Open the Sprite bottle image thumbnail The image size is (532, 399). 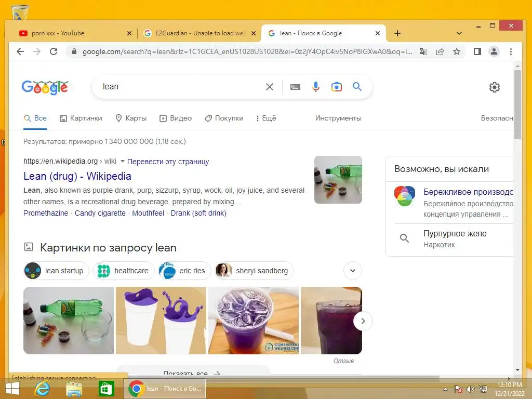pos(69,321)
